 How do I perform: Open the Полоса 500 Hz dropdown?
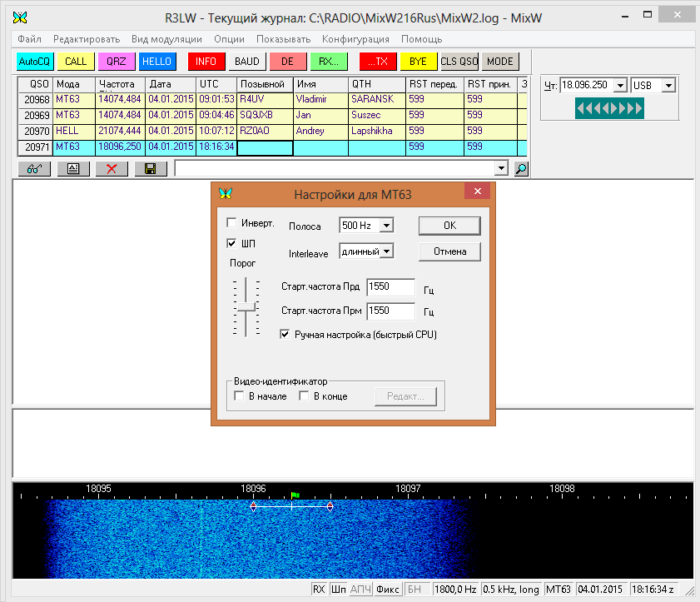385,226
